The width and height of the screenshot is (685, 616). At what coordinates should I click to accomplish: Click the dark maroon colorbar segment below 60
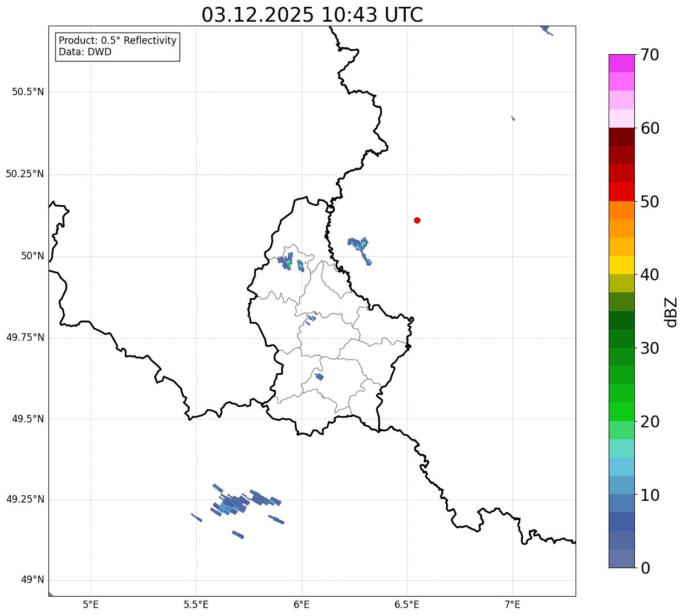pos(621,137)
